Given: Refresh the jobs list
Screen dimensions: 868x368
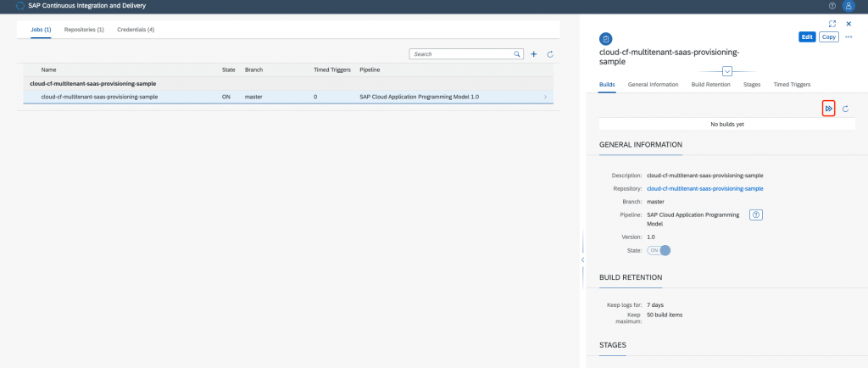Looking at the screenshot, I should click(x=550, y=54).
